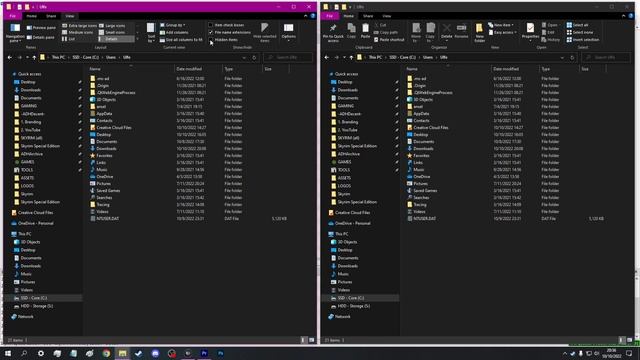Click Copy in Clipboard group
This screenshot has width=640, height=360.
coord(351,31)
